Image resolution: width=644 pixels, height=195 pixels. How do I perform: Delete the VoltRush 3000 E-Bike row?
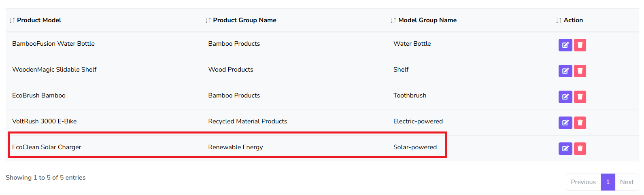point(580,123)
